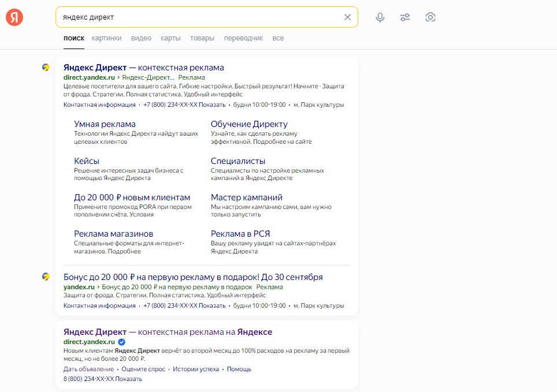Open the organic Яндекс Директ на Яндексе result title

(x=168, y=332)
